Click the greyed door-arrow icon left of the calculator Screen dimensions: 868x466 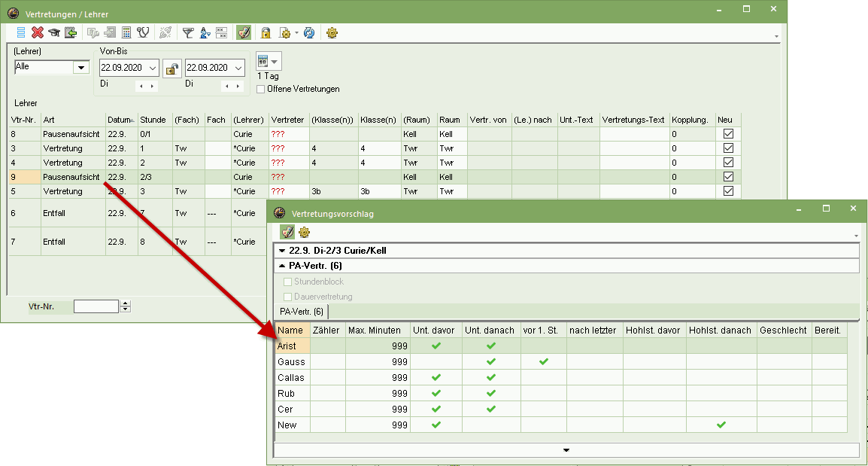point(110,32)
